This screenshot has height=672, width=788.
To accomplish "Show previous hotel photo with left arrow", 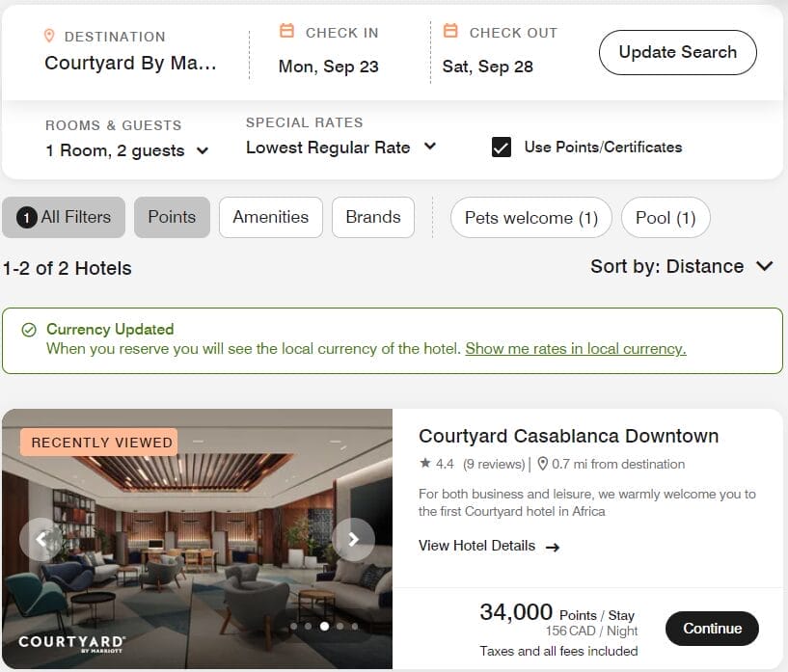I will (41, 540).
